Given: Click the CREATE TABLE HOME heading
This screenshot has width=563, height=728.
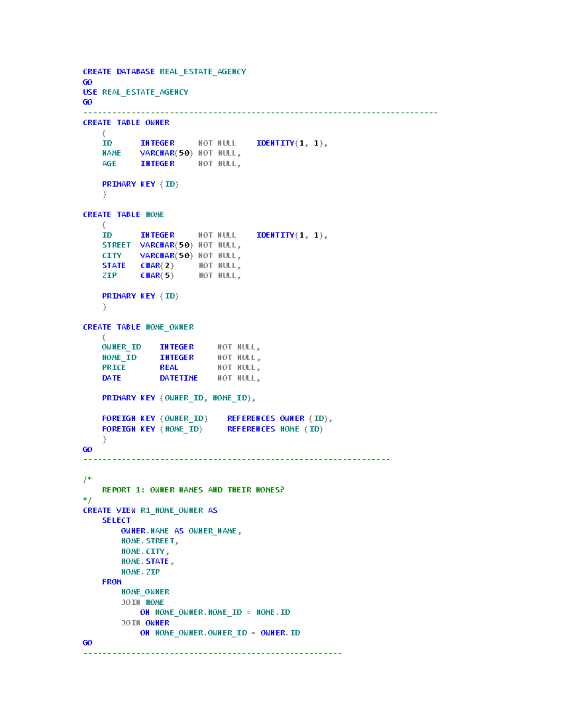Looking at the screenshot, I should [123, 214].
